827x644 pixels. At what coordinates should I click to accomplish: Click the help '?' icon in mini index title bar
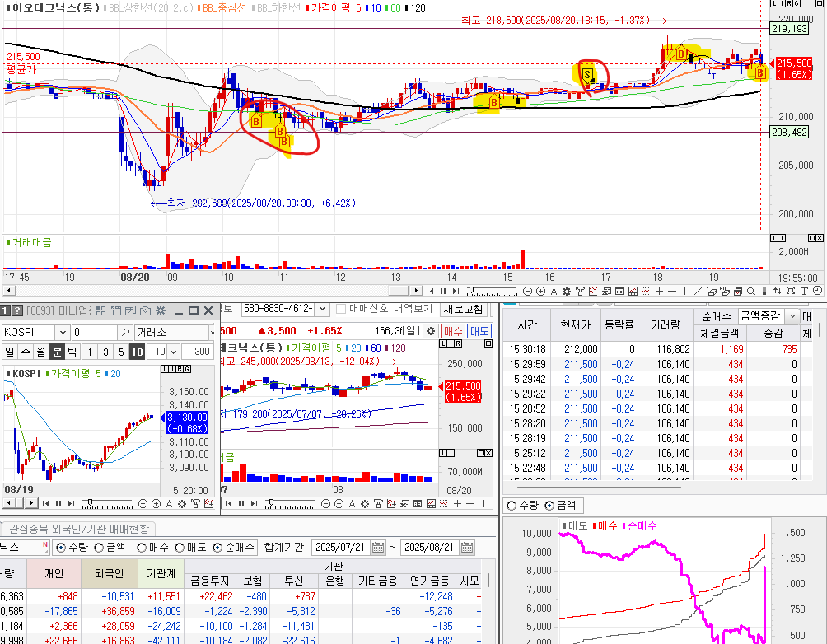point(16,310)
